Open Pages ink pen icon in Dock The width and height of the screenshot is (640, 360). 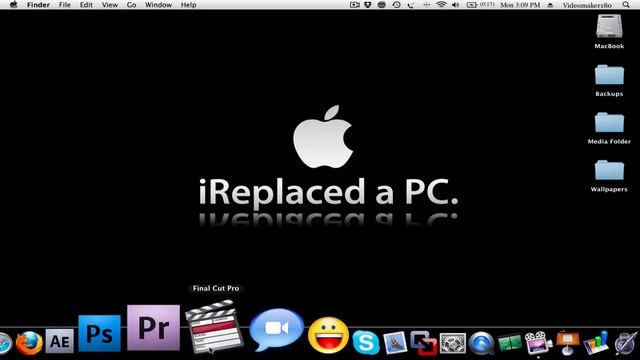coord(626,342)
